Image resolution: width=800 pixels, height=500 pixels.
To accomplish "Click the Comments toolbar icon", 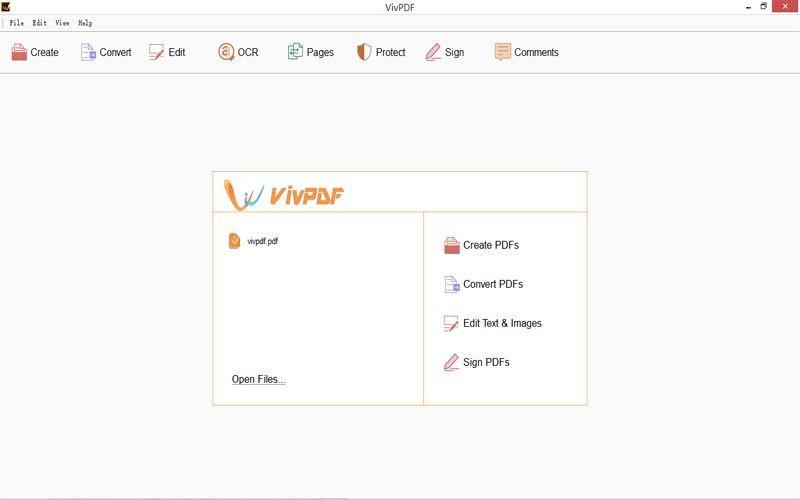I will (x=503, y=52).
